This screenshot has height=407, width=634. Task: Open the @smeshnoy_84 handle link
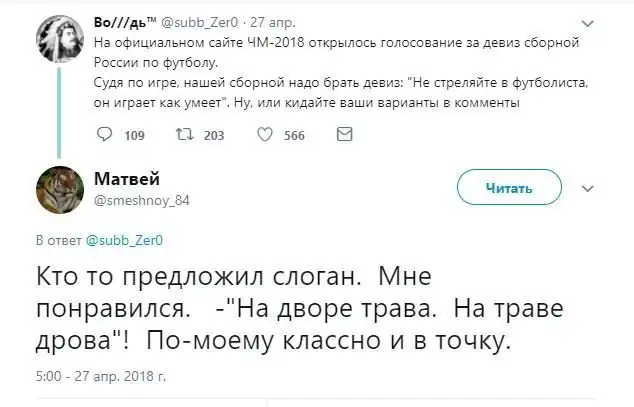point(140,200)
